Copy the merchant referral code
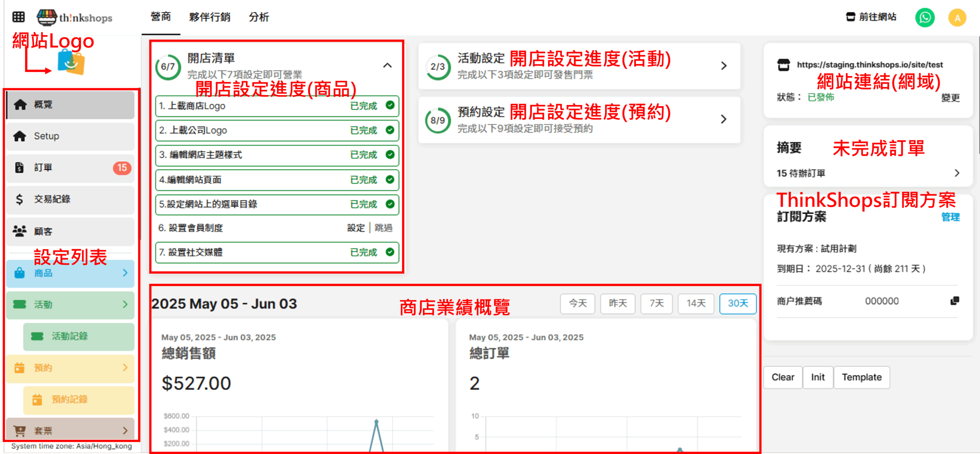 955,301
